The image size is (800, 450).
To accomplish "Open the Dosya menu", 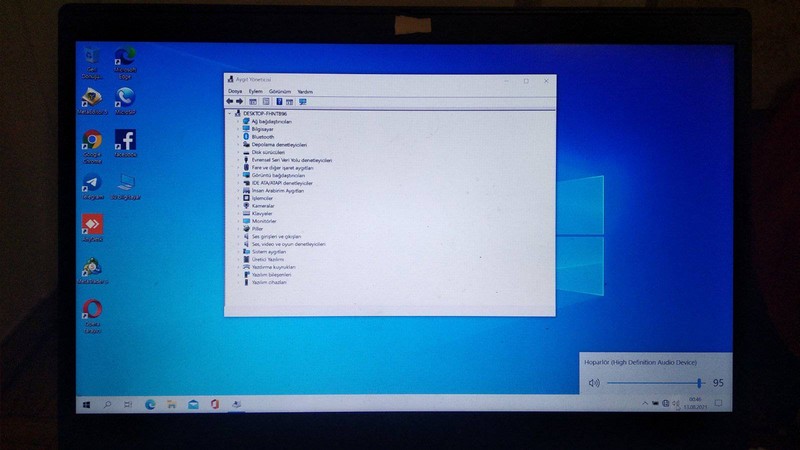I will (x=235, y=91).
